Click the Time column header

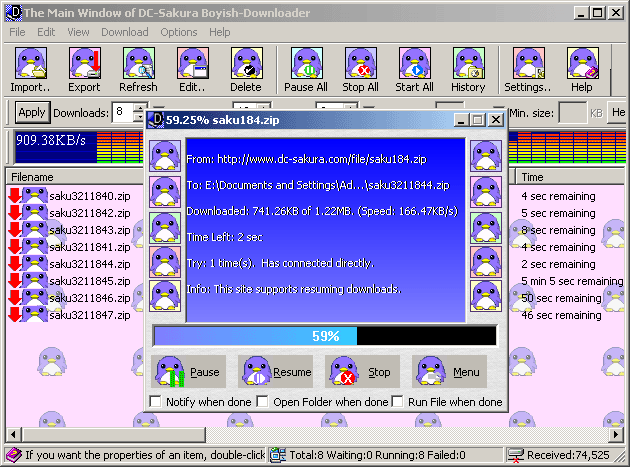tap(570, 177)
